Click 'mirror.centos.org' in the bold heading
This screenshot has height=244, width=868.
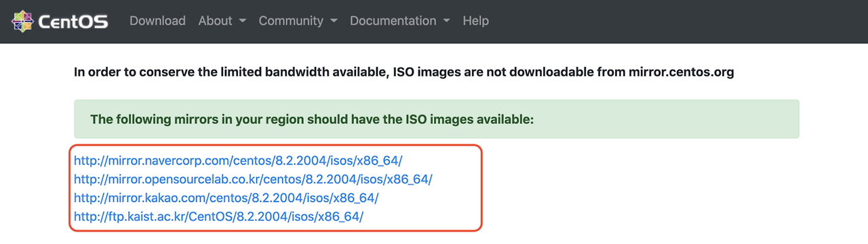pos(682,71)
